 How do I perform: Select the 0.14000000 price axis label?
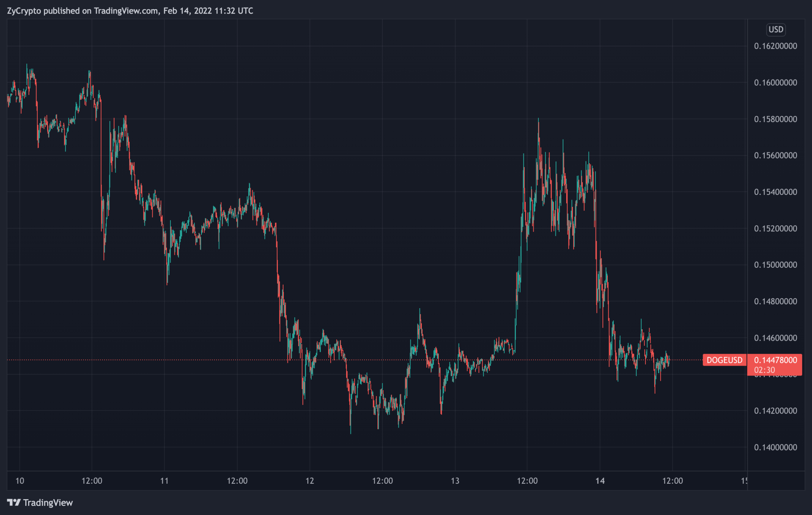coord(775,447)
